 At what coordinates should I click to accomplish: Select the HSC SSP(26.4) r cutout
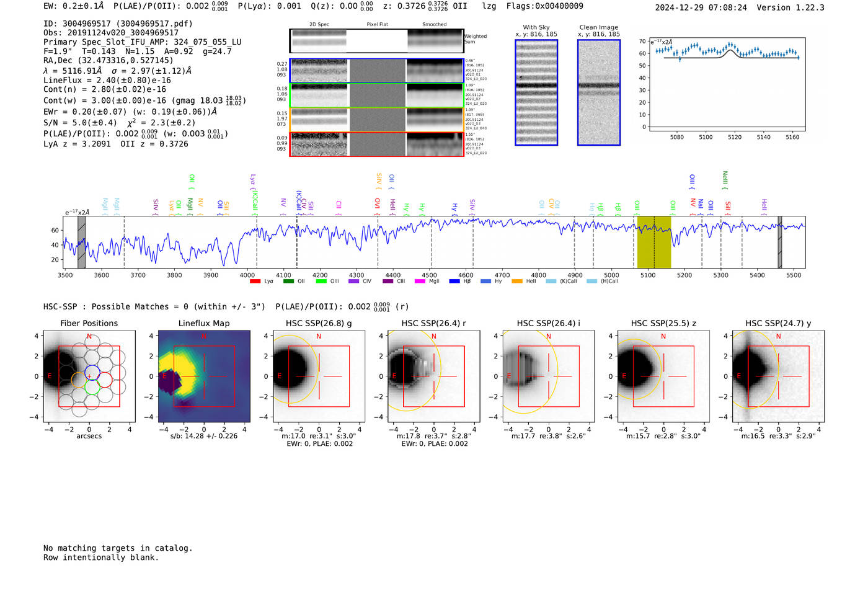(x=434, y=376)
